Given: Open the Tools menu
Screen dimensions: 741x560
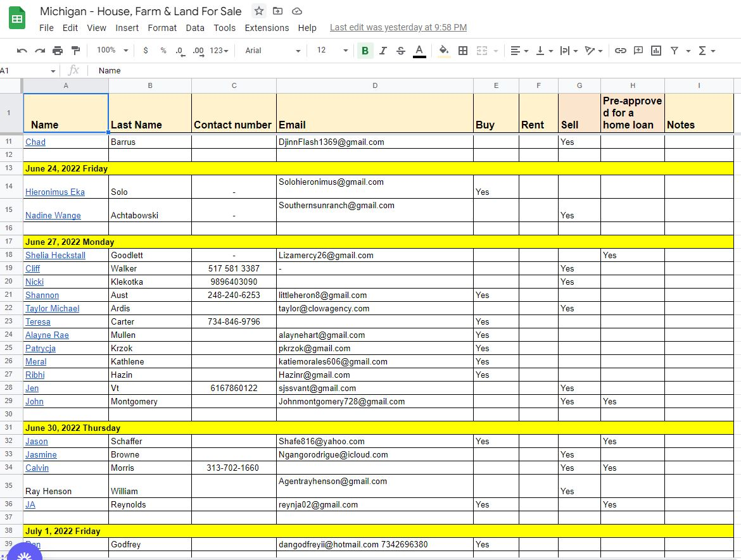Looking at the screenshot, I should tap(224, 28).
